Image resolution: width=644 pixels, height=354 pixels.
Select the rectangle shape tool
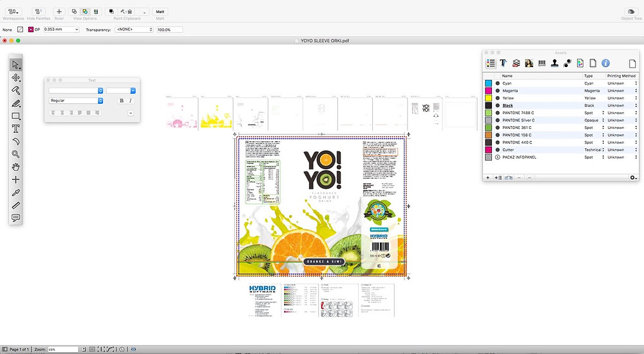click(15, 116)
